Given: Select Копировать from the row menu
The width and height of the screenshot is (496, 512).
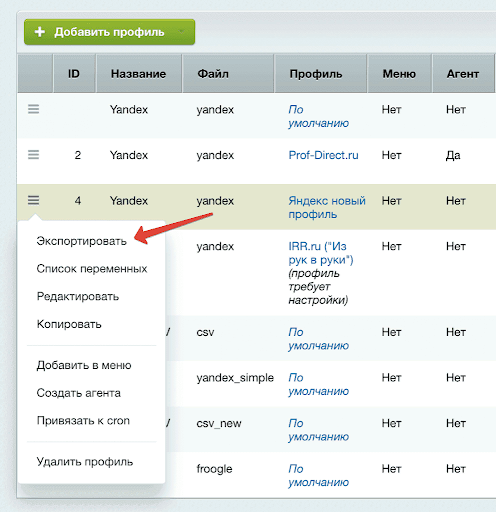Looking at the screenshot, I should click(x=69, y=324).
